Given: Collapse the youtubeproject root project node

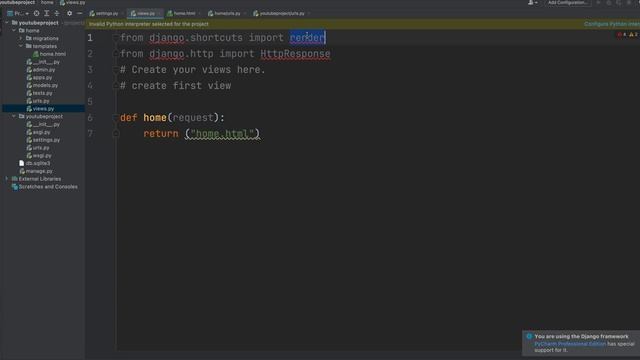Looking at the screenshot, I should click(x=7, y=23).
